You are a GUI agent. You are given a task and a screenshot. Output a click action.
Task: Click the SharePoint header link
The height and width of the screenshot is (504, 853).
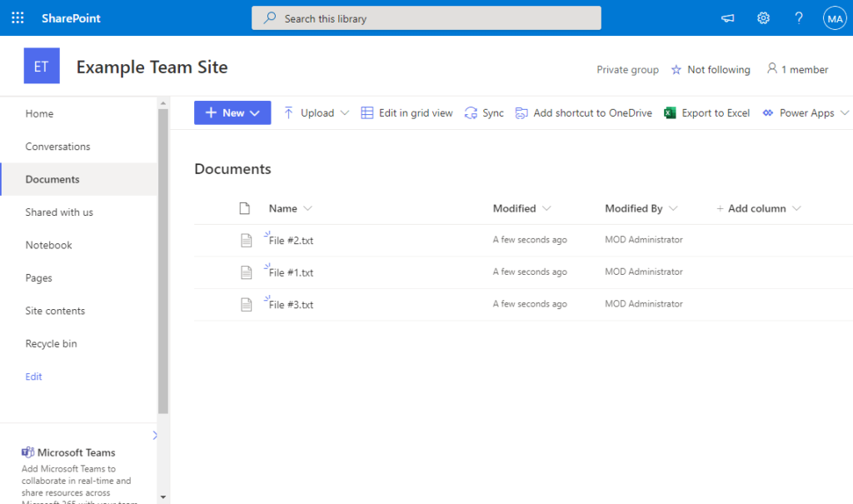pyautogui.click(x=72, y=18)
